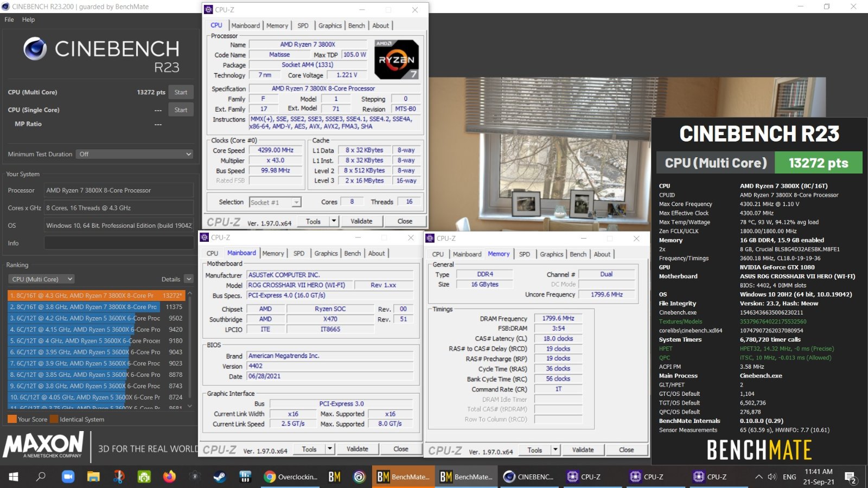Launch Firefox from the taskbar
The image size is (868, 488).
(x=170, y=477)
